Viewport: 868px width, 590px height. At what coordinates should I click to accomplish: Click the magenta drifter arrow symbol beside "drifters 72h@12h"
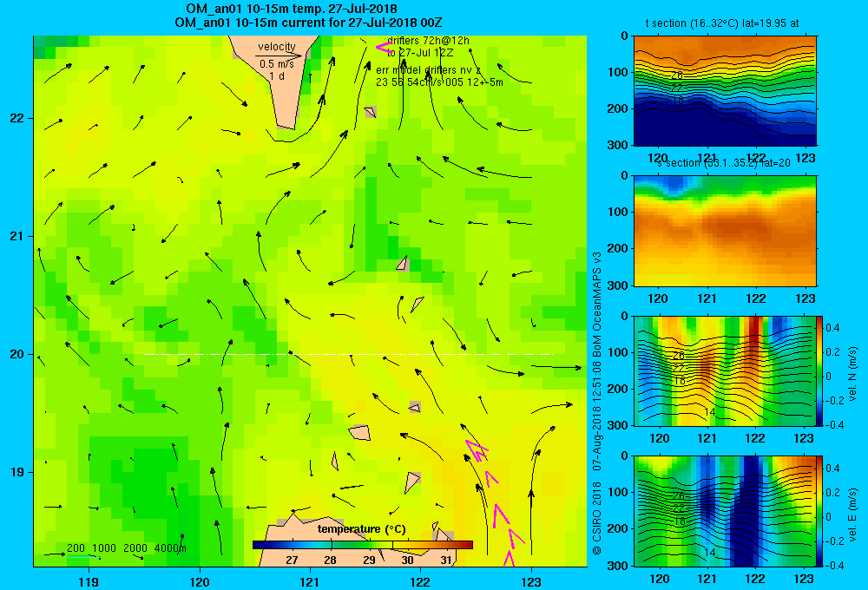pos(383,48)
